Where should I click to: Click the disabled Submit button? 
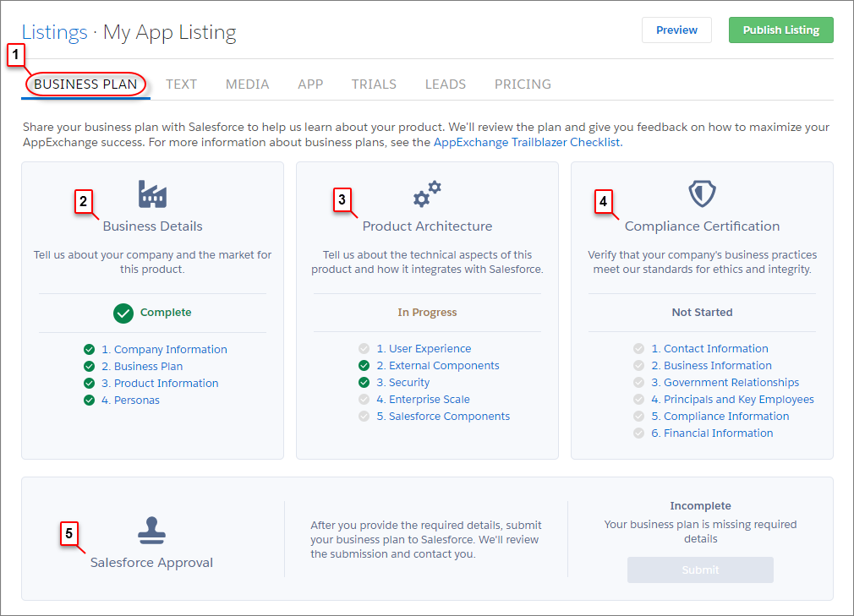tap(700, 570)
